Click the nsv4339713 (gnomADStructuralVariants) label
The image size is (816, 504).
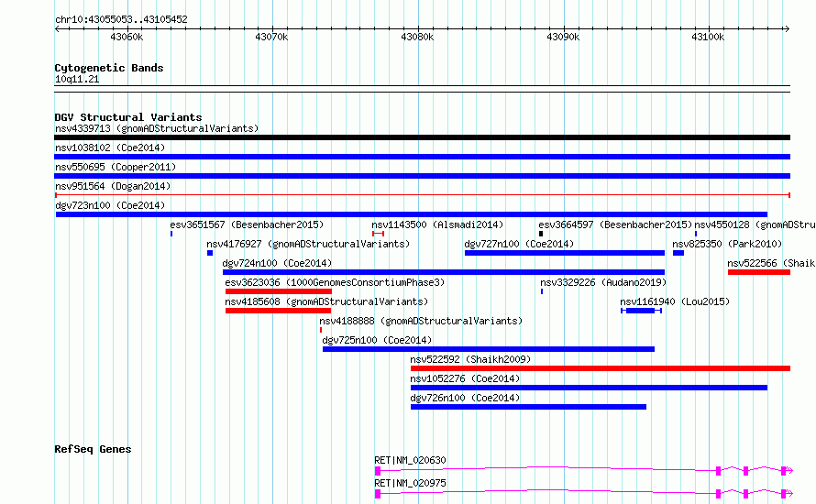pos(157,128)
